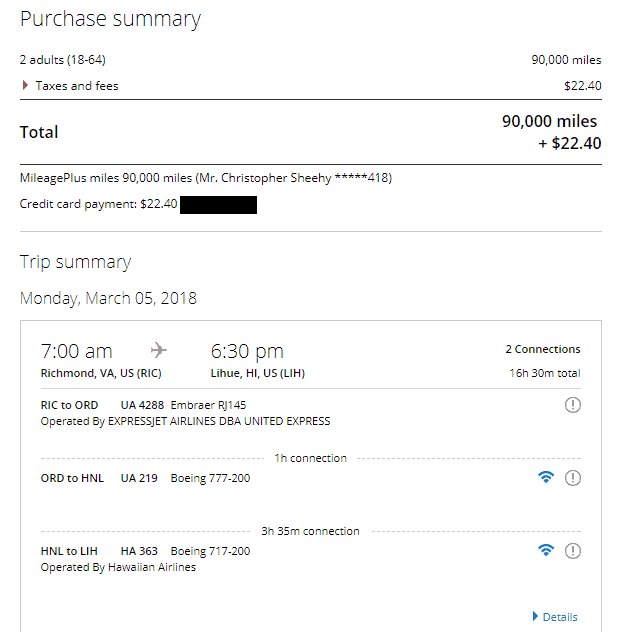Click the Purchase summary heading
Image resolution: width=621 pixels, height=632 pixels.
click(110, 19)
